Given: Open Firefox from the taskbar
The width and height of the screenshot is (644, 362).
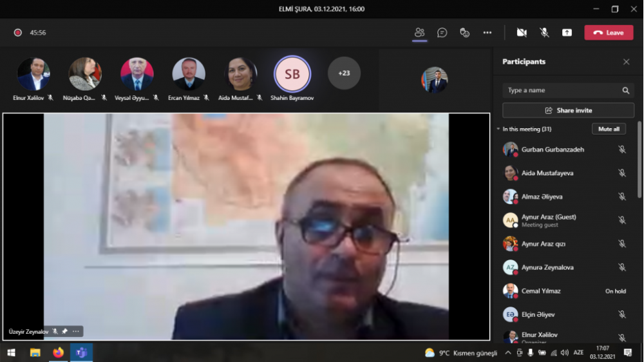Looking at the screenshot, I should click(x=59, y=352).
